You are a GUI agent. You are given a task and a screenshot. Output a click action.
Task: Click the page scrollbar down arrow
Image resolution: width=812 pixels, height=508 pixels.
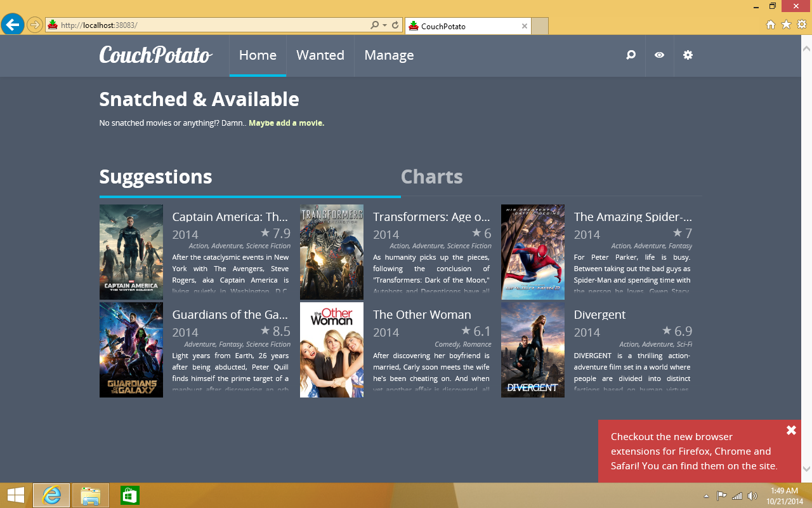806,469
